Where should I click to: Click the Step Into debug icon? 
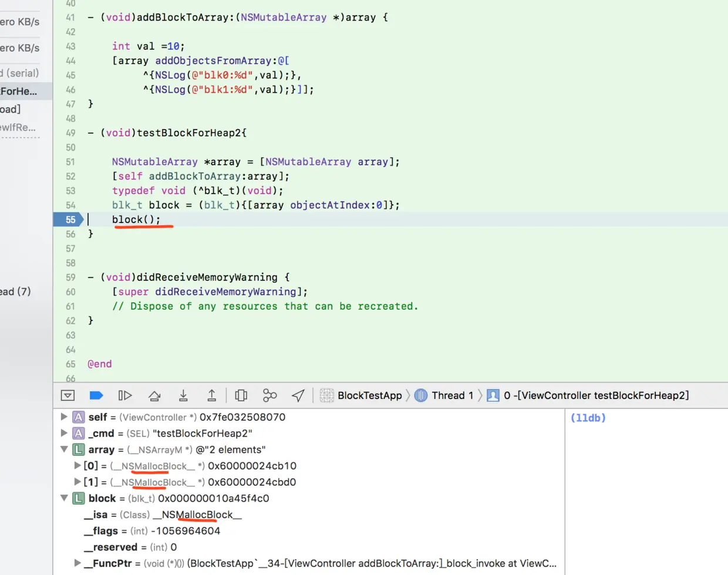[183, 395]
